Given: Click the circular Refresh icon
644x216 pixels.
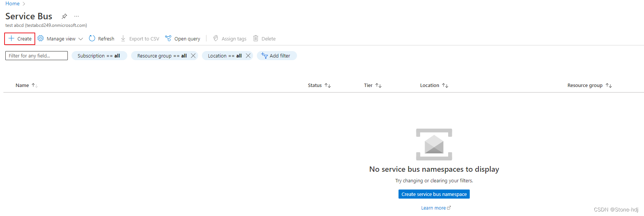Looking at the screenshot, I should pyautogui.click(x=92, y=38).
